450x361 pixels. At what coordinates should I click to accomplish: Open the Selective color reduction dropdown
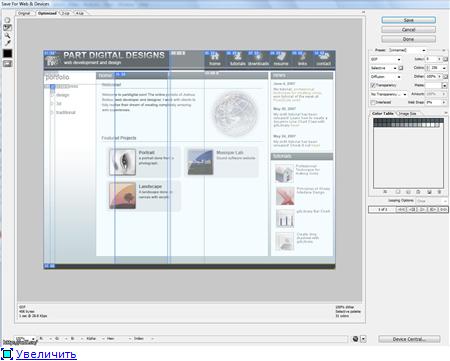383,68
